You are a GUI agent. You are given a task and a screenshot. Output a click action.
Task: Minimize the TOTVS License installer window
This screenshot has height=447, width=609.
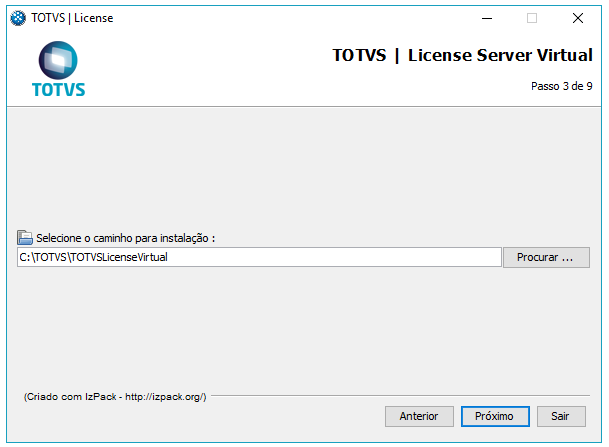click(486, 17)
